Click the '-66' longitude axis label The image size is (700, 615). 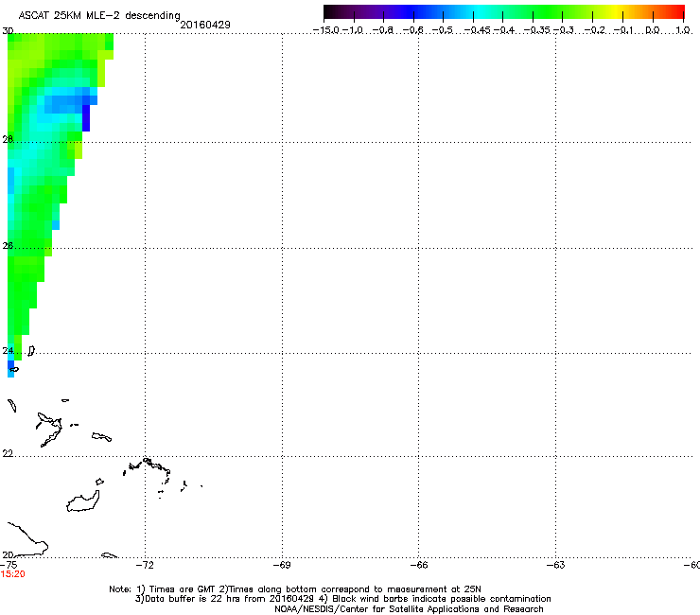coord(419,565)
